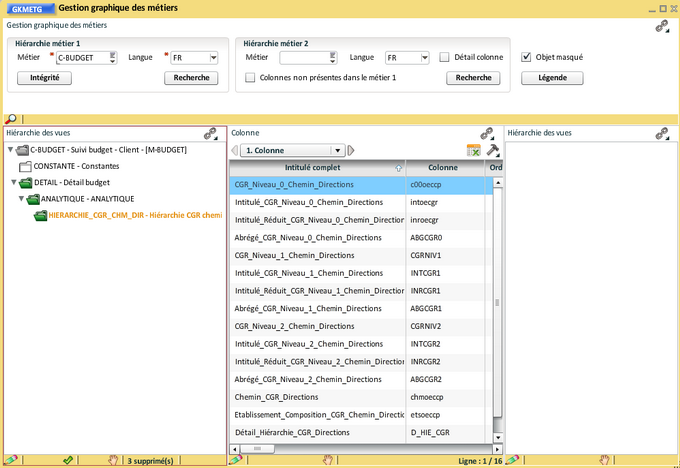Click the Légende button
Viewport: 680px width, 468px height.
coord(551,77)
